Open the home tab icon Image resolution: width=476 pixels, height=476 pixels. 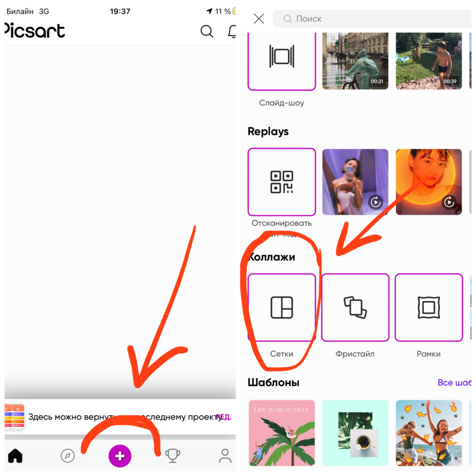click(15, 456)
